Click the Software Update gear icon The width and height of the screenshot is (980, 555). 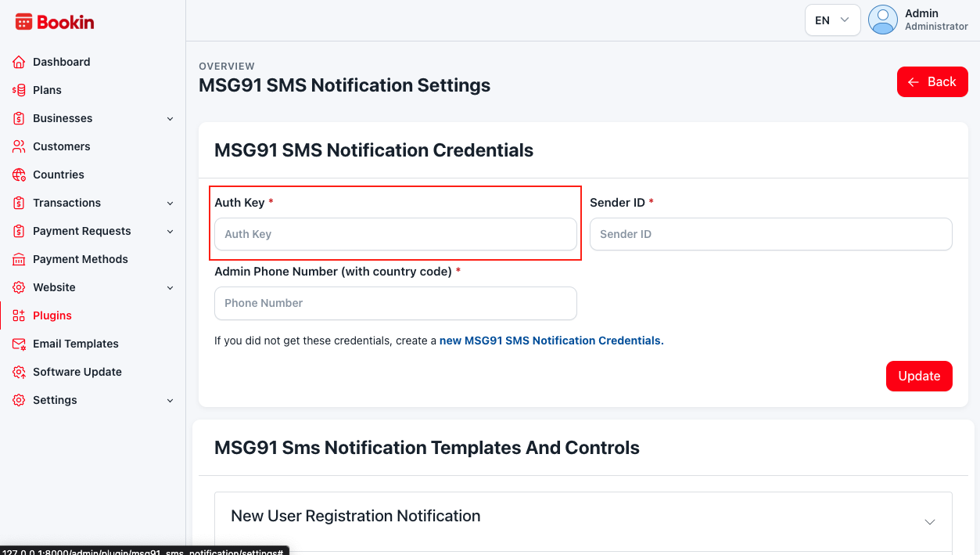[x=19, y=372]
